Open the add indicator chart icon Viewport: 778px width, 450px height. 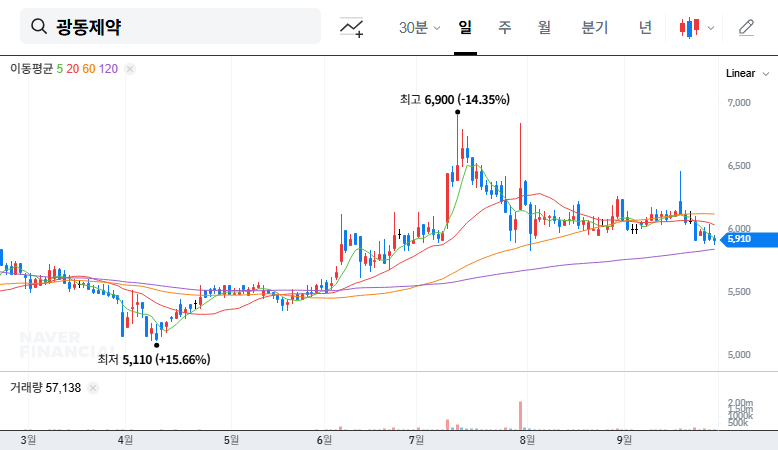pos(351,27)
